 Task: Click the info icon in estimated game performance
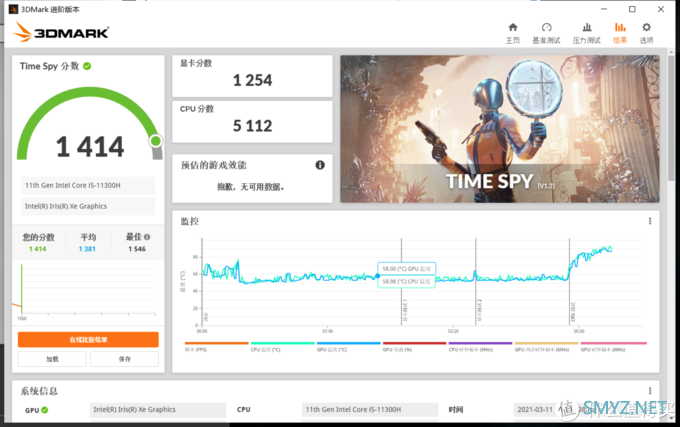click(320, 165)
